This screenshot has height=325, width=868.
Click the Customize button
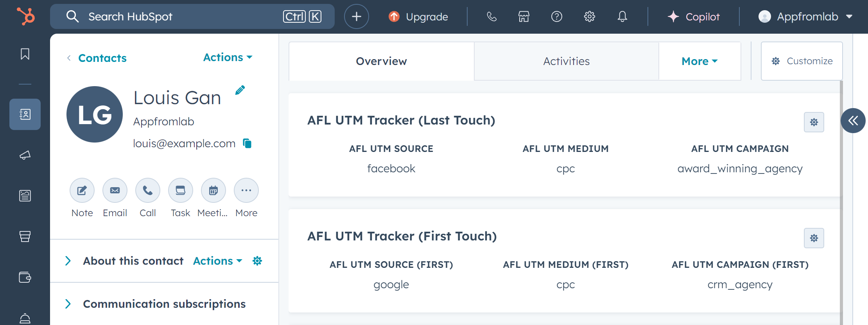[x=802, y=61]
